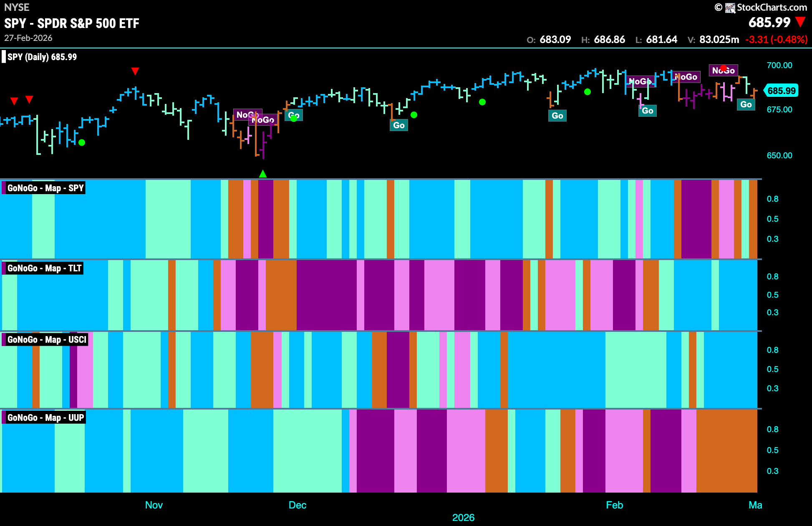Click the SPY (Daily) 685.99 legend
Image resolution: width=812 pixels, height=526 pixels.
coord(40,57)
